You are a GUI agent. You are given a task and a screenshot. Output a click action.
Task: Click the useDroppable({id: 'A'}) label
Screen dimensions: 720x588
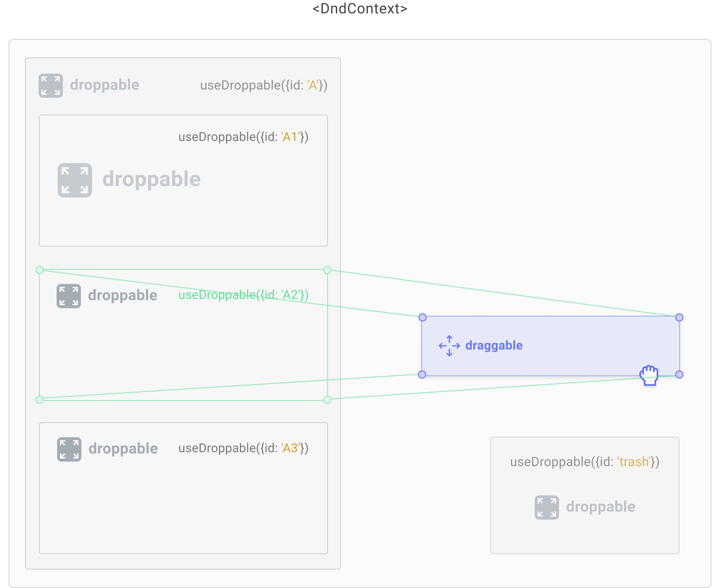coord(264,85)
